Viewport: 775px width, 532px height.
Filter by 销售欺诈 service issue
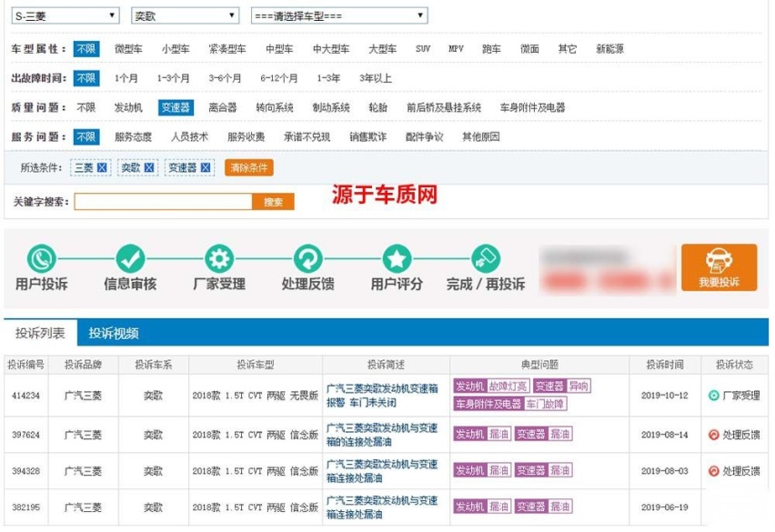pyautogui.click(x=367, y=136)
